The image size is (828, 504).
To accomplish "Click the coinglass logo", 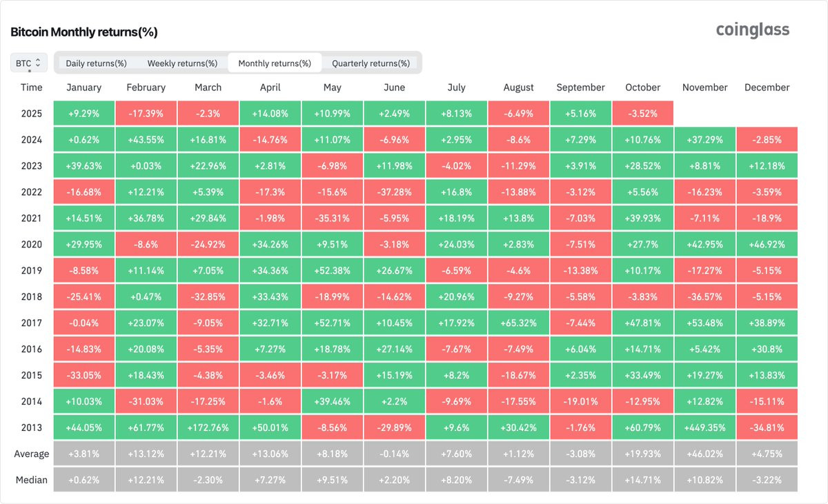I will coord(752,30).
